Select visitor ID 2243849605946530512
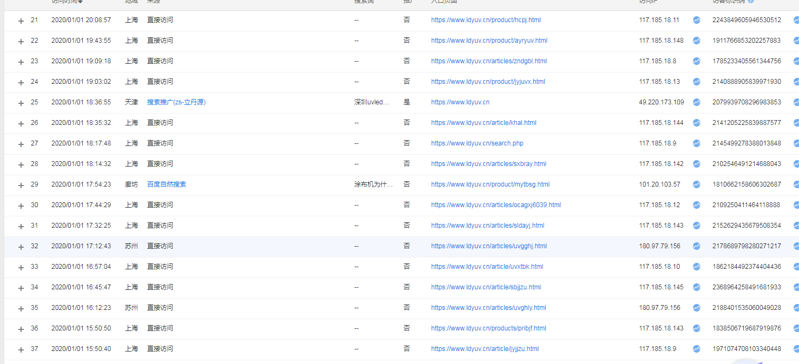 tap(747, 20)
